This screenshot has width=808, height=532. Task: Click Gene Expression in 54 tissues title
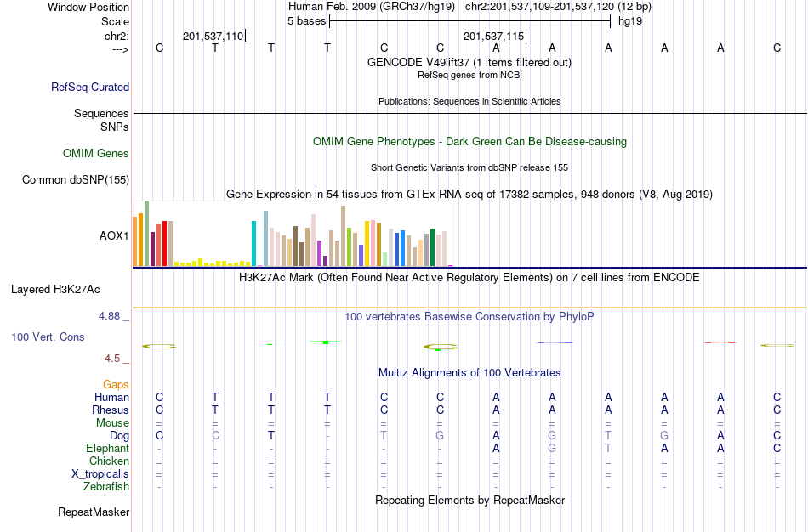469,194
